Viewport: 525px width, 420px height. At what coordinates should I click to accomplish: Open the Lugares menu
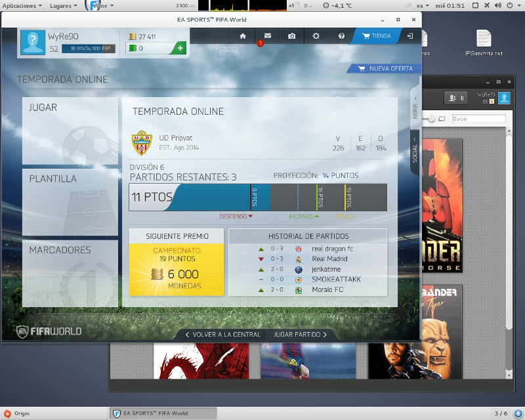(x=63, y=6)
